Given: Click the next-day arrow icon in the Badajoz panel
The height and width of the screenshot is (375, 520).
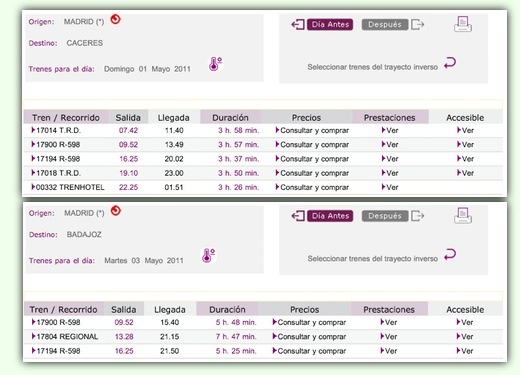Looking at the screenshot, I should (x=417, y=216).
